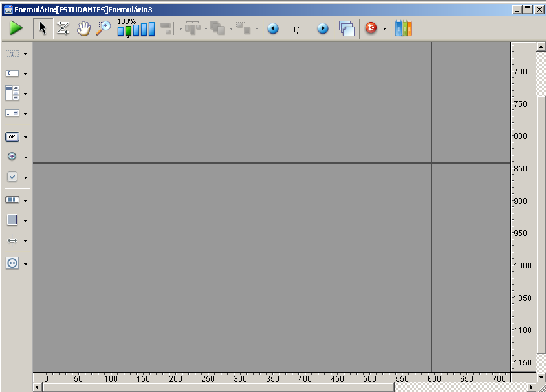The width and height of the screenshot is (546, 392).
Task: Open the preconfigured object library books icon
Action: point(404,28)
